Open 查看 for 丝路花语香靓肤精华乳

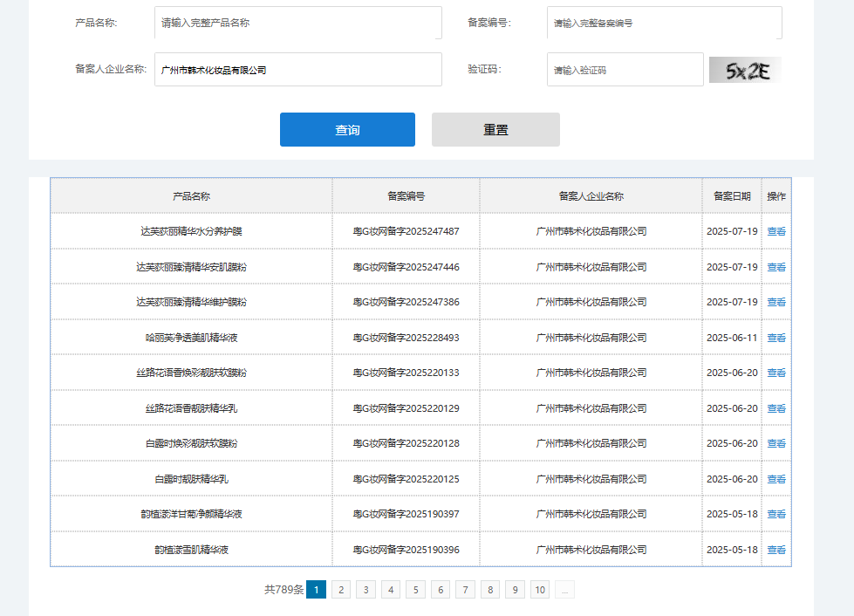(775, 407)
